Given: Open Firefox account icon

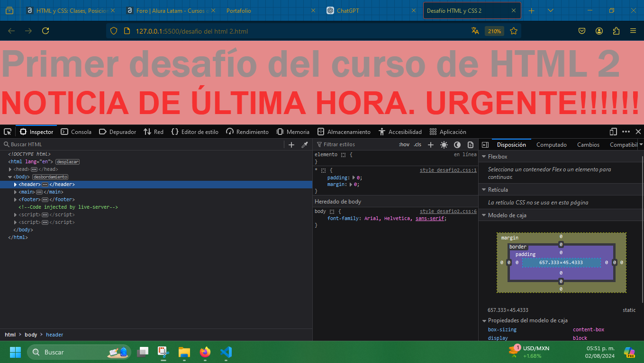Looking at the screenshot, I should coord(599,31).
